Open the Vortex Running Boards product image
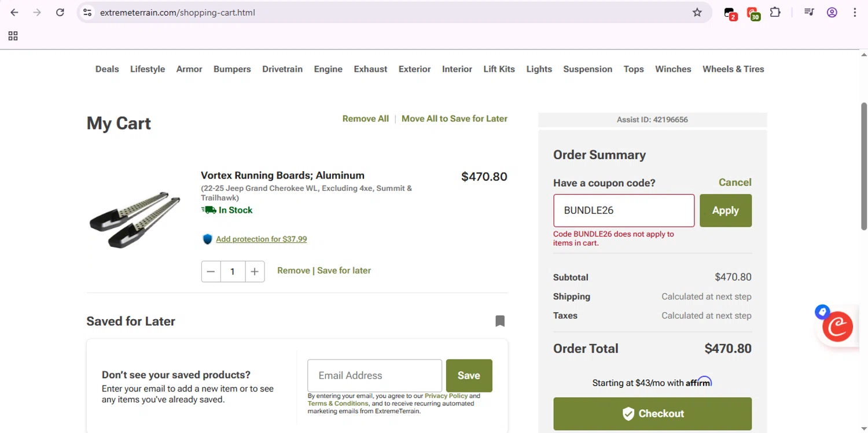Image resolution: width=868 pixels, height=433 pixels. click(135, 219)
